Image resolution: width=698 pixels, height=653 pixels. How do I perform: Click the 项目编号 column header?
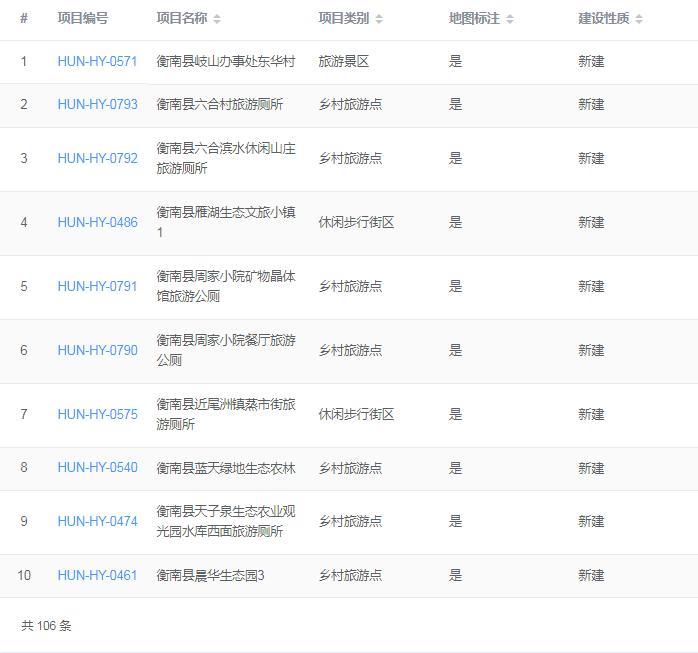click(82, 19)
